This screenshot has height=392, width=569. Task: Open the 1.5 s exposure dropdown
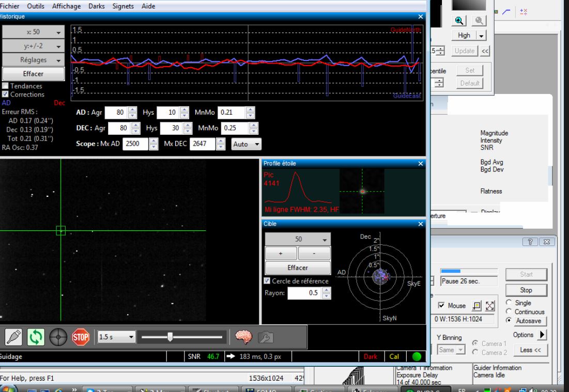pyautogui.click(x=116, y=337)
